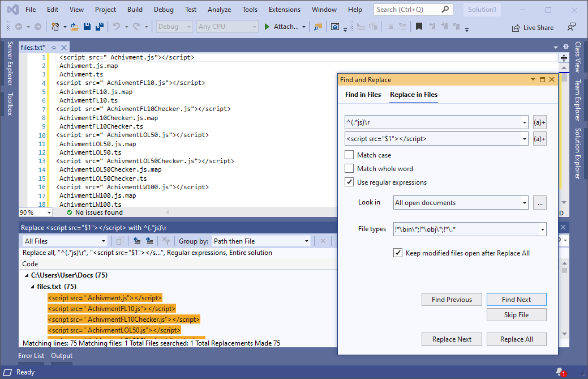Click Go to Next Location icon in results
This screenshot has height=379, width=588.
(149, 241)
